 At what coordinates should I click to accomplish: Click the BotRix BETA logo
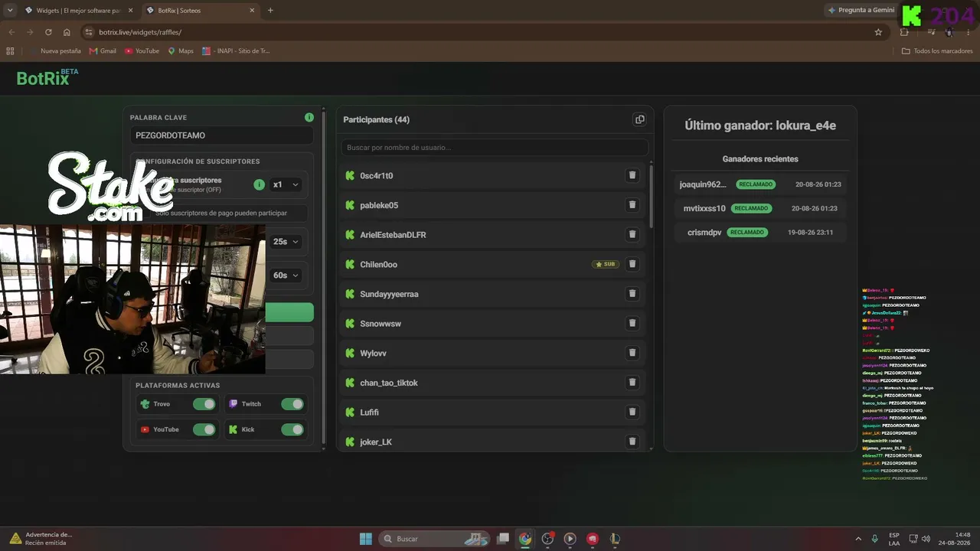point(47,77)
